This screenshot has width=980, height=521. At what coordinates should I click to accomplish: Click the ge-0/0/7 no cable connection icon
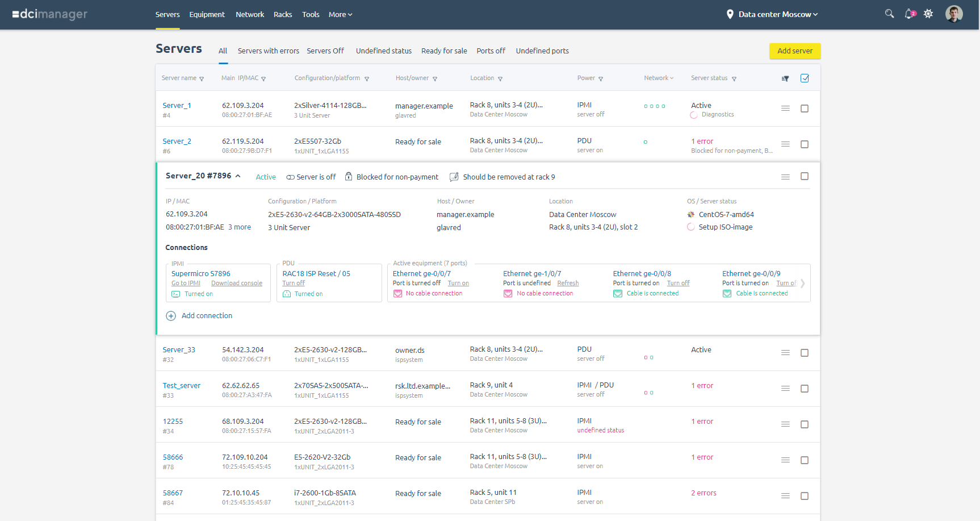click(x=398, y=294)
